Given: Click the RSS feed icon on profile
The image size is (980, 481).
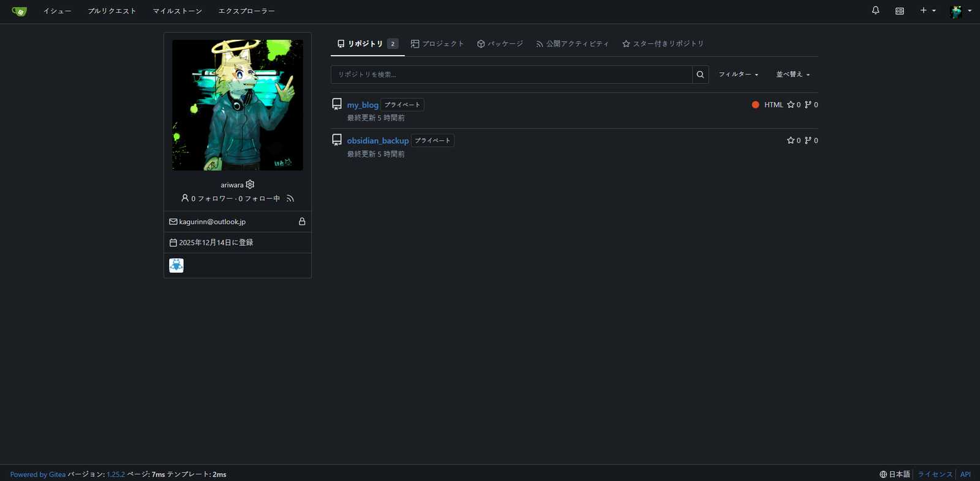Looking at the screenshot, I should (290, 198).
